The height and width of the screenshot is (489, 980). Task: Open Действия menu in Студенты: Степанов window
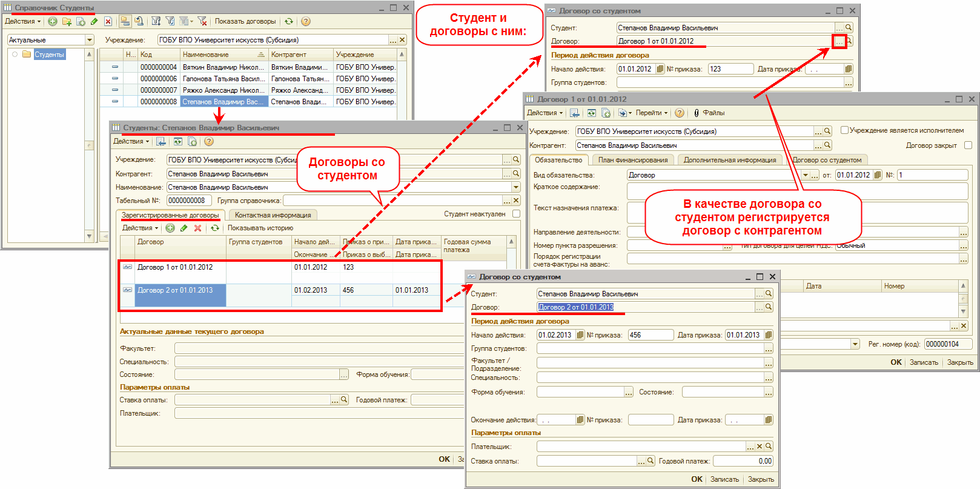pos(131,141)
